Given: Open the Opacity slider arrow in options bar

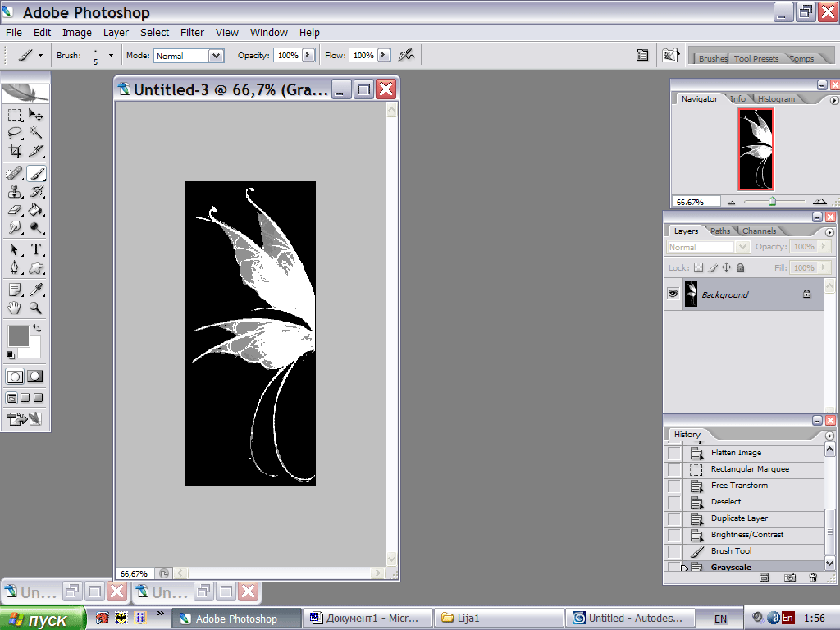Looking at the screenshot, I should click(308, 55).
